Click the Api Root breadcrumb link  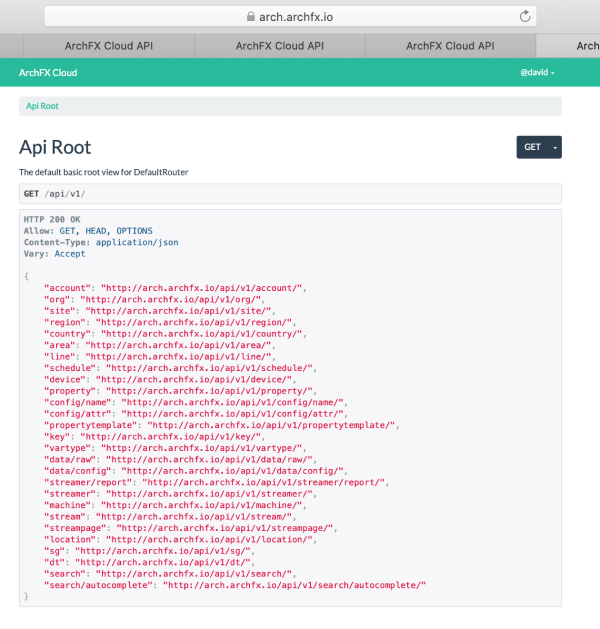42,106
